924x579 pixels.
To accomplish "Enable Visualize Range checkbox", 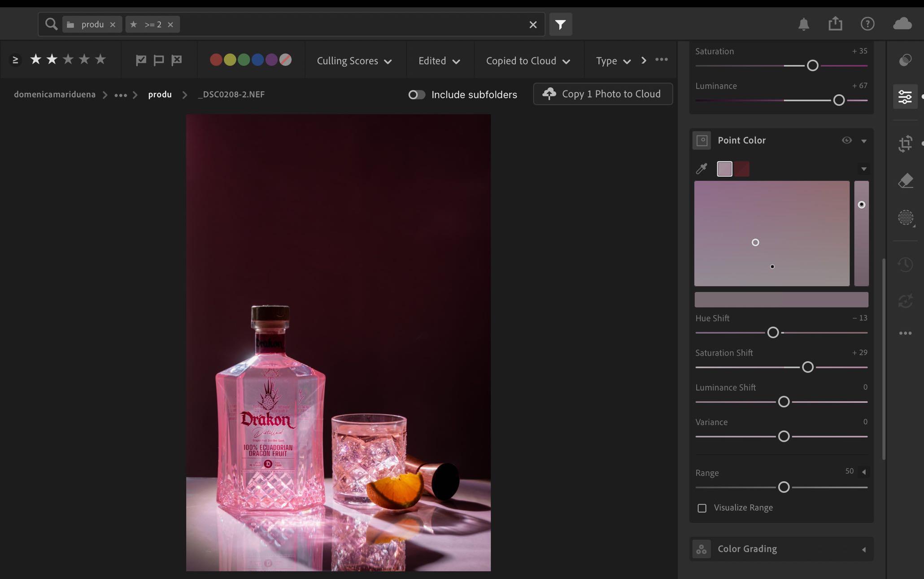I will (x=702, y=508).
